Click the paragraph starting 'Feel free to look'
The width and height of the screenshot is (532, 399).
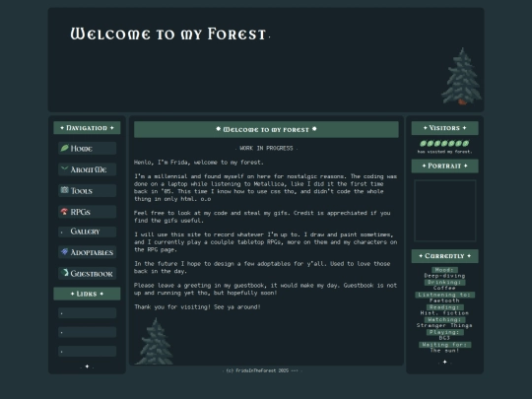pos(262,217)
